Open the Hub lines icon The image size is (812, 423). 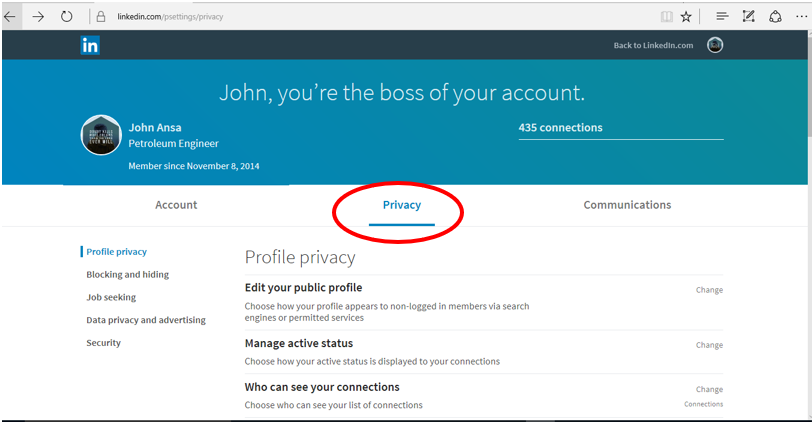point(722,17)
